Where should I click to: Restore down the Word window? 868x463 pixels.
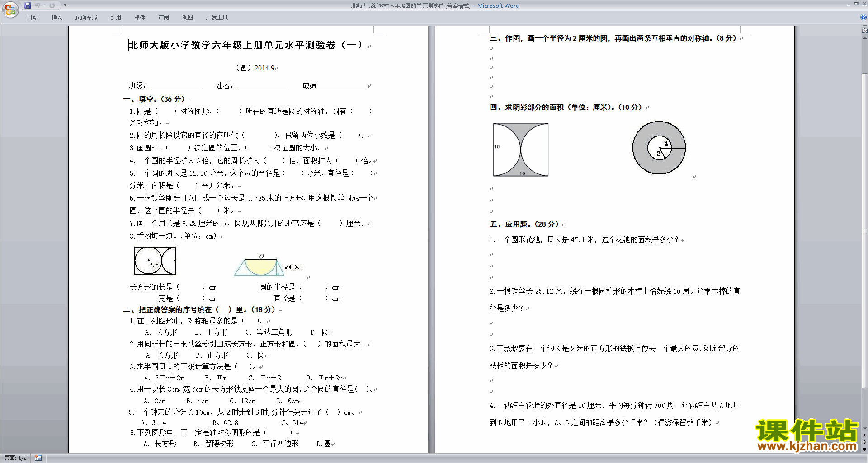coord(856,4)
